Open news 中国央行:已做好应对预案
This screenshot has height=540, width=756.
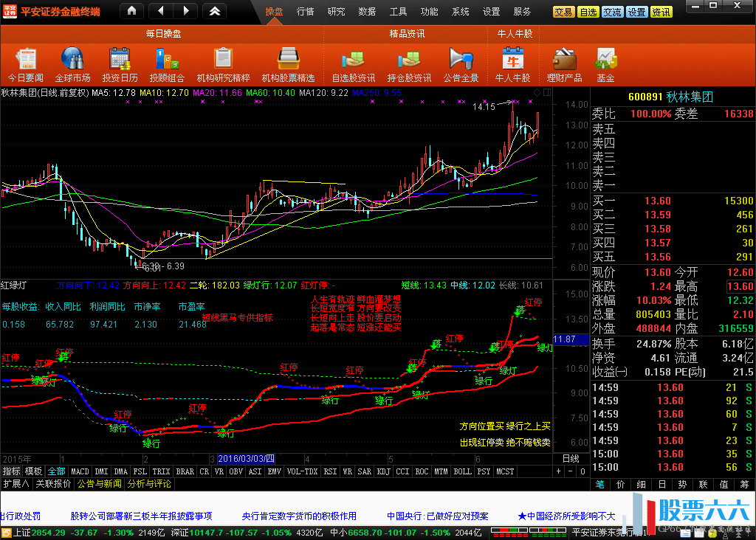[438, 516]
